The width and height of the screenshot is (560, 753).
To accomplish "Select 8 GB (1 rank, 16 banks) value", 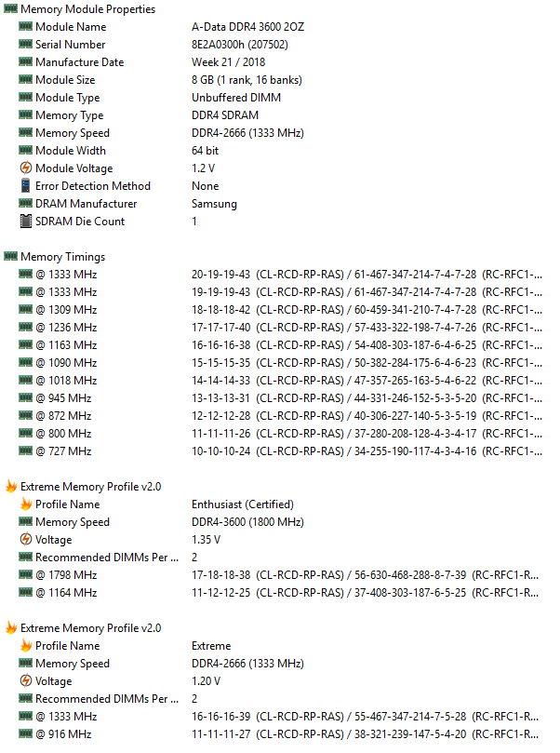I will pyautogui.click(x=247, y=80).
